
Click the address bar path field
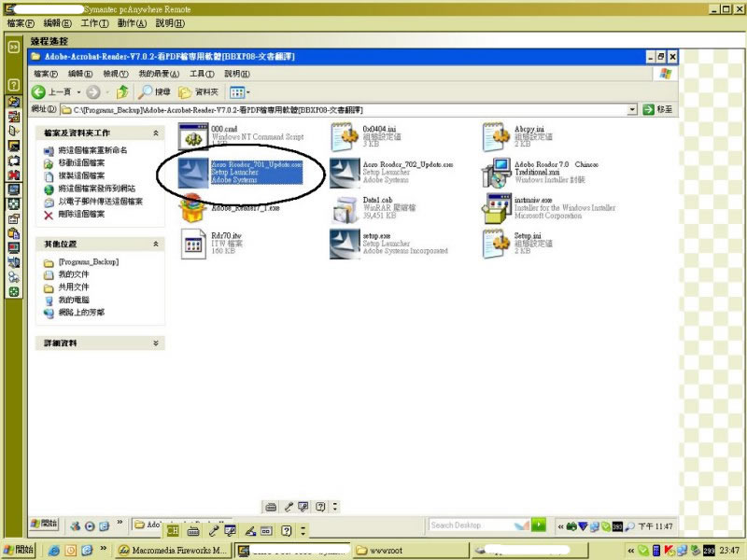click(343, 109)
